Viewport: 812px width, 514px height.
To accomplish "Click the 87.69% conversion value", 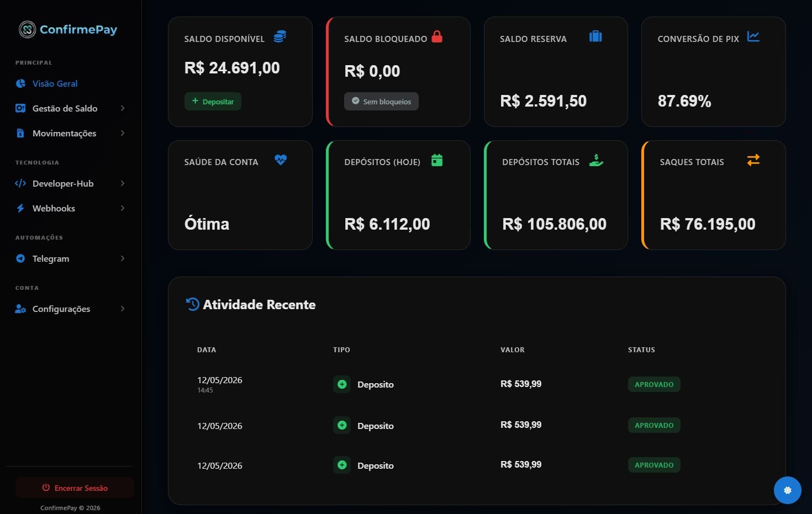I will coord(684,101).
